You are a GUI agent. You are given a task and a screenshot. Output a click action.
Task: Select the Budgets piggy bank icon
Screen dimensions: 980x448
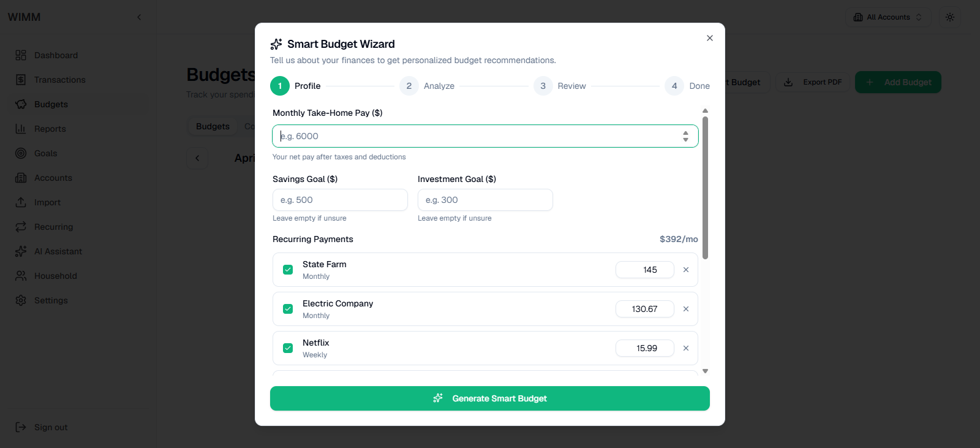pos(21,104)
